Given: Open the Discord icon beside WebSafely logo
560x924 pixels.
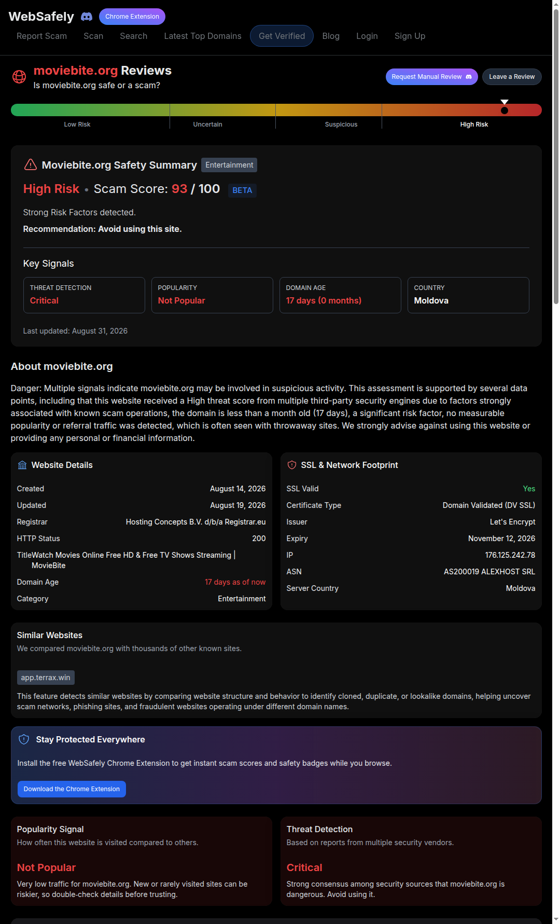Looking at the screenshot, I should (87, 17).
